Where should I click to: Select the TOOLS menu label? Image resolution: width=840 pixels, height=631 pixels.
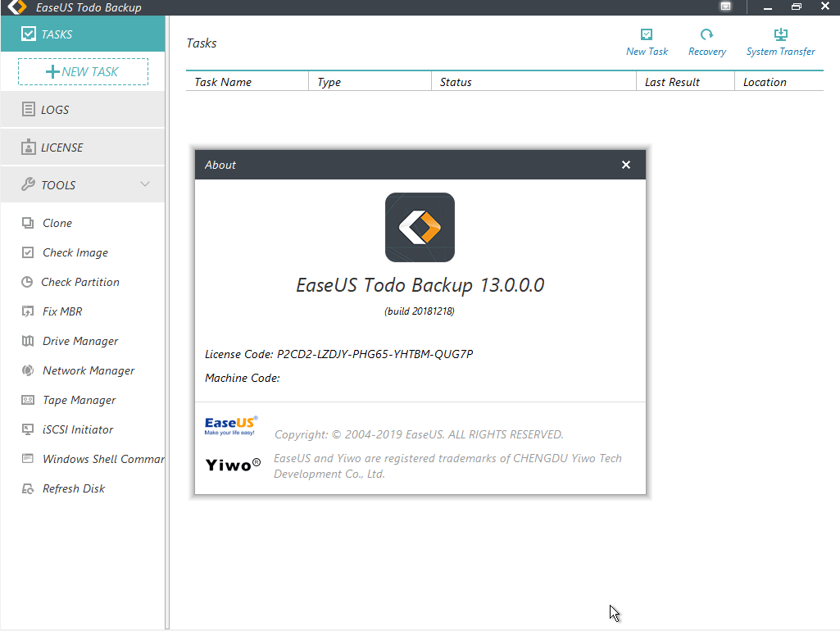(x=58, y=185)
